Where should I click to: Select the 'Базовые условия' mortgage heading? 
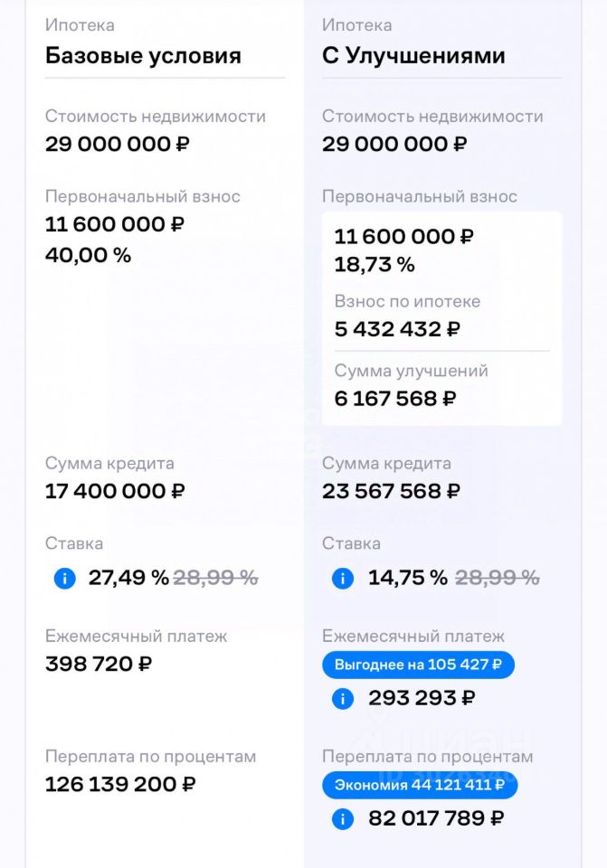[143, 55]
